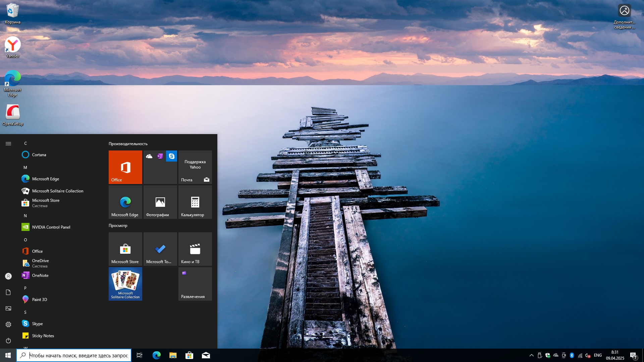Open the Почта Yahoo support tile

[x=195, y=167]
